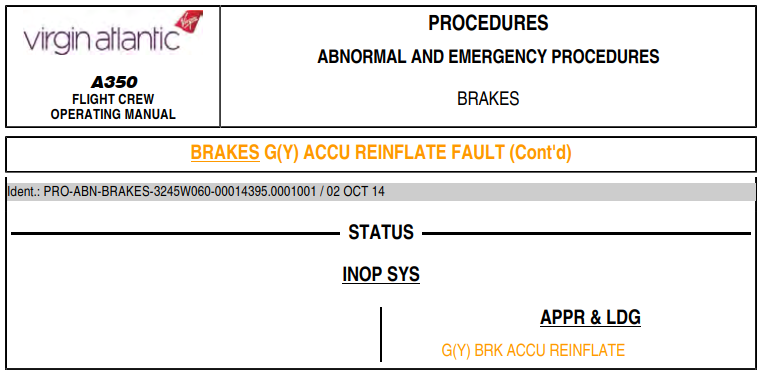Click the FLIGHT CREW OPERATING MANUAL label

[x=113, y=107]
